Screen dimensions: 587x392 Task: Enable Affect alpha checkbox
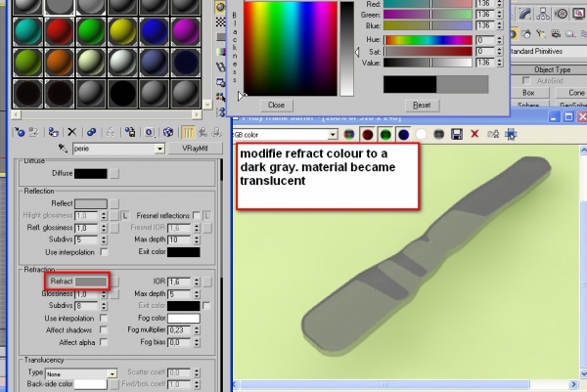104,342
